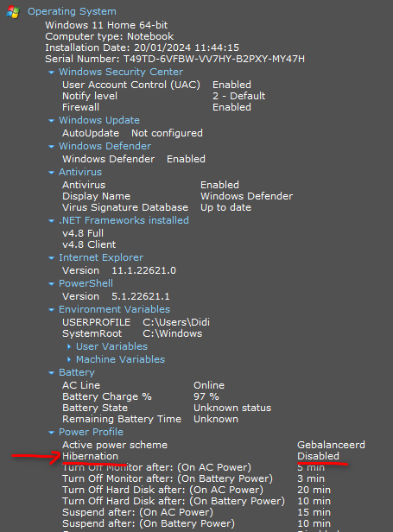The width and height of the screenshot is (393, 532).
Task: Click the Battery Charge % row
Action: (x=141, y=396)
